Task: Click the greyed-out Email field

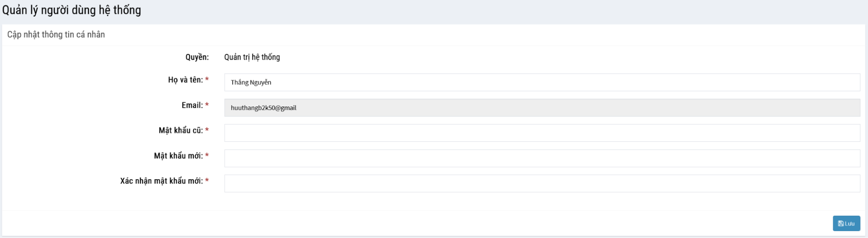Action: [541, 108]
